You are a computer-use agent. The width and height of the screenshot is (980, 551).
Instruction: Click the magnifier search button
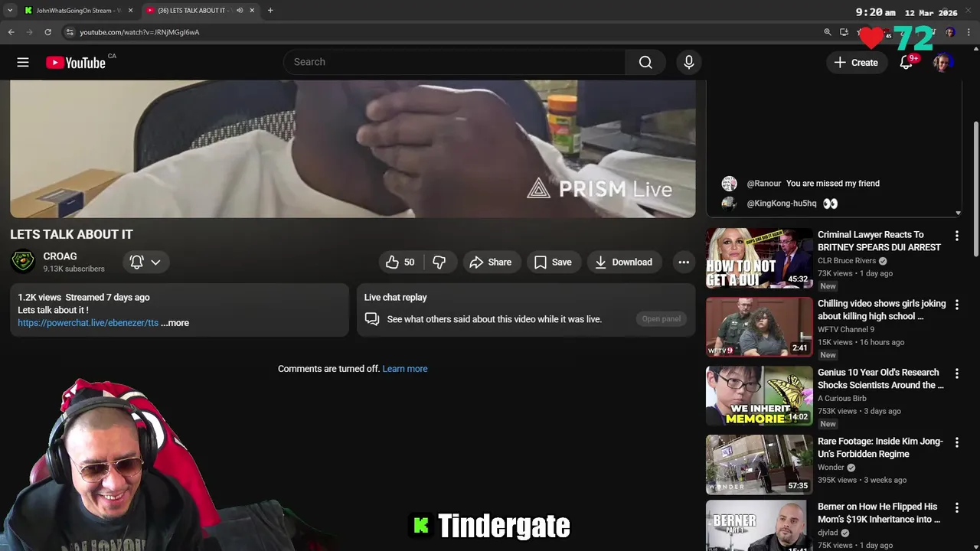coord(645,62)
